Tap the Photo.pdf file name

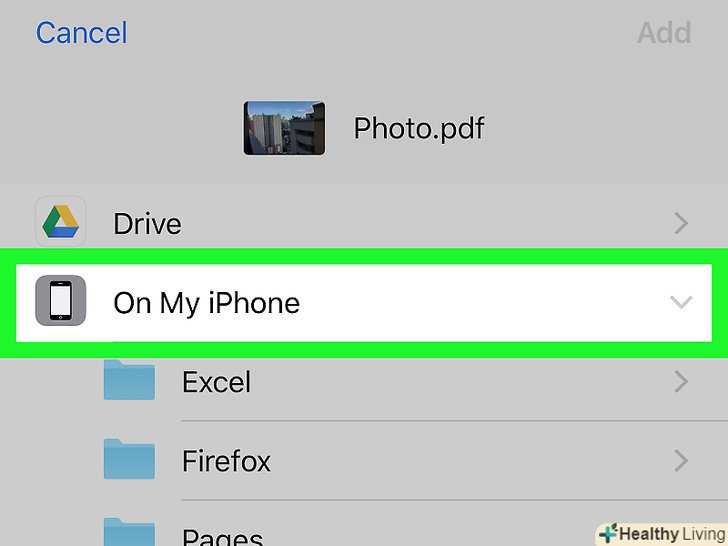click(419, 128)
